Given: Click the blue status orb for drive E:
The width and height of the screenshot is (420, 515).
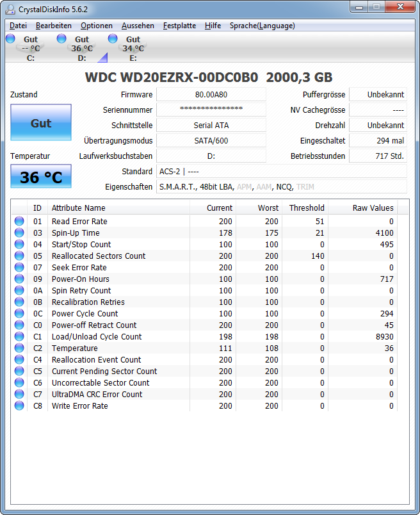Looking at the screenshot, I should (113, 39).
